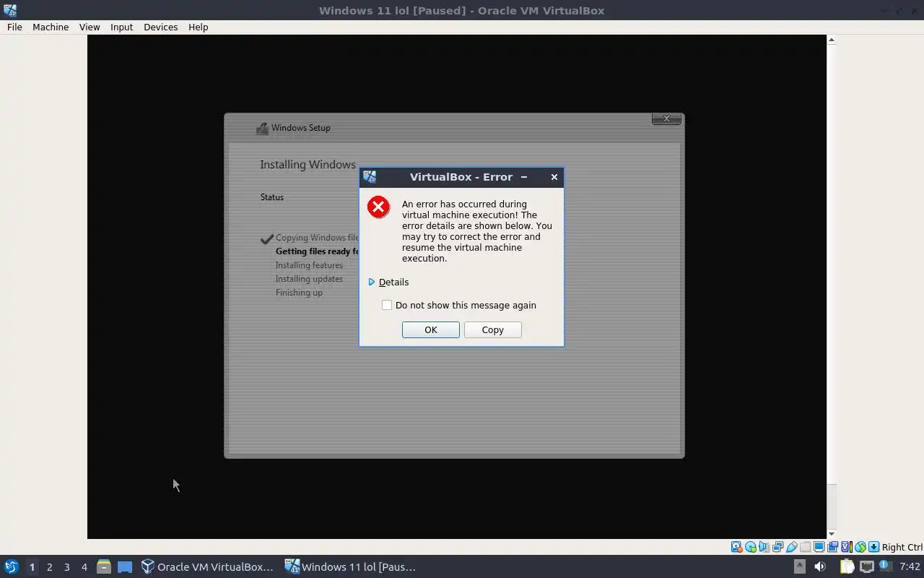The width and height of the screenshot is (924, 578).
Task: Click the vertical scrollbar up arrow
Action: pyautogui.click(x=831, y=40)
